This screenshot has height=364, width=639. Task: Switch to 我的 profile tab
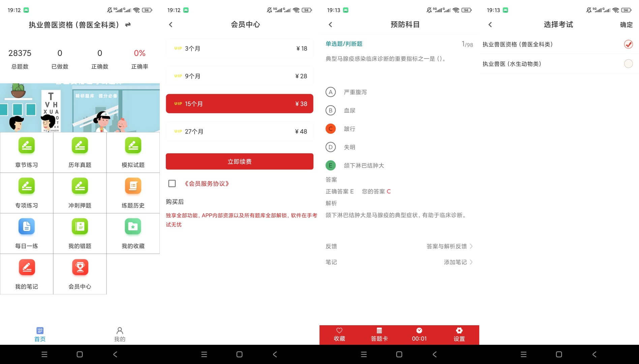tap(120, 334)
